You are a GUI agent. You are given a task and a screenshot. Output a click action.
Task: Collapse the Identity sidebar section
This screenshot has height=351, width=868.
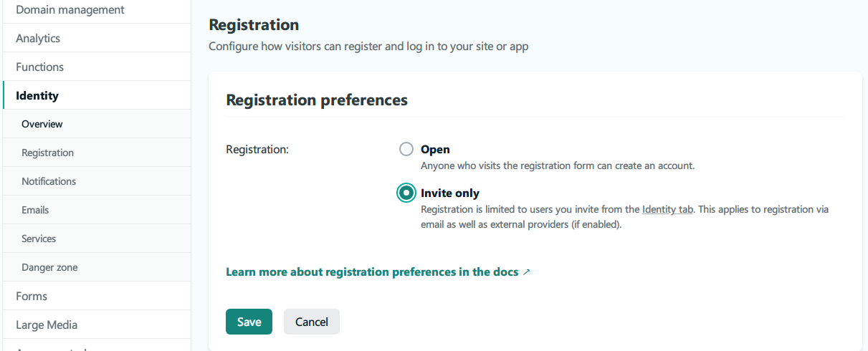pos(37,96)
